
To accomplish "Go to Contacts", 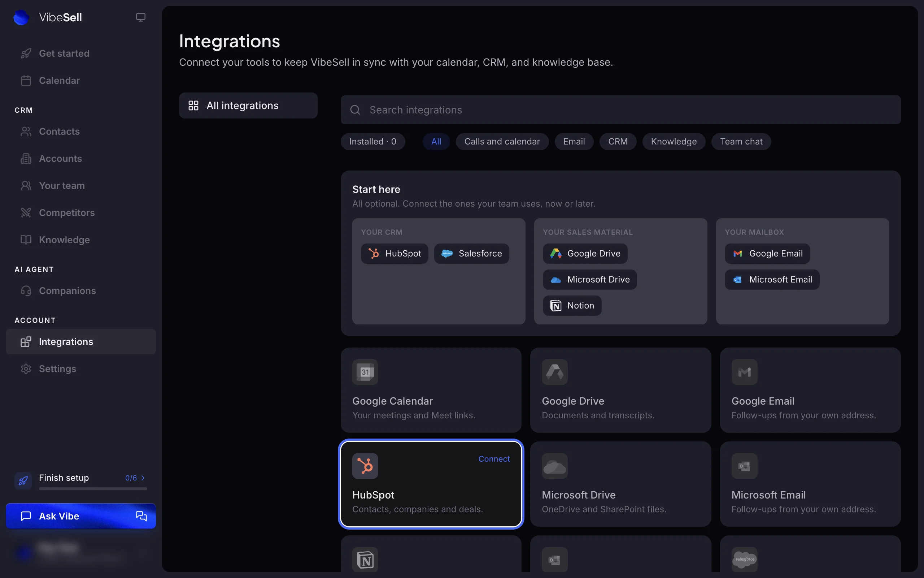I will (80, 131).
